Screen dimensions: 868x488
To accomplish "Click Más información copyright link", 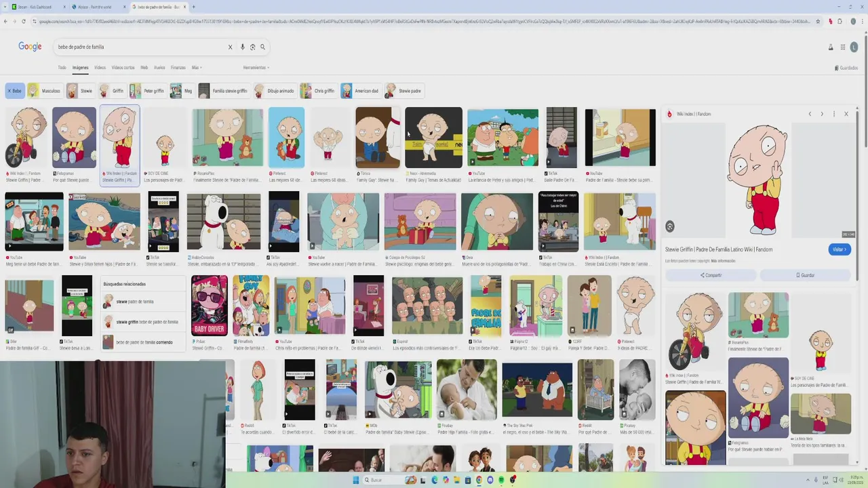I will pyautogui.click(x=723, y=261).
